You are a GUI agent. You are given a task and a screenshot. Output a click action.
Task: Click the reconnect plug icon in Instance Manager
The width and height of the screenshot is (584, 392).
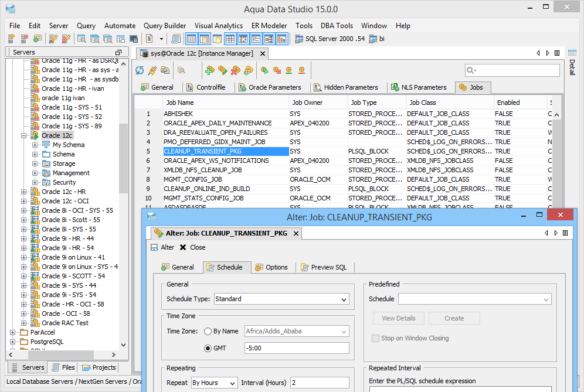[152, 70]
